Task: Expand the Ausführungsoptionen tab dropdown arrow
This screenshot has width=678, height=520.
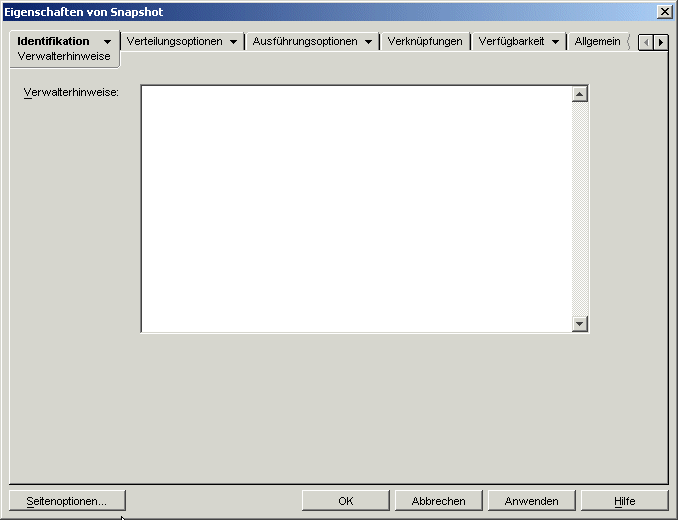Action: (x=368, y=42)
